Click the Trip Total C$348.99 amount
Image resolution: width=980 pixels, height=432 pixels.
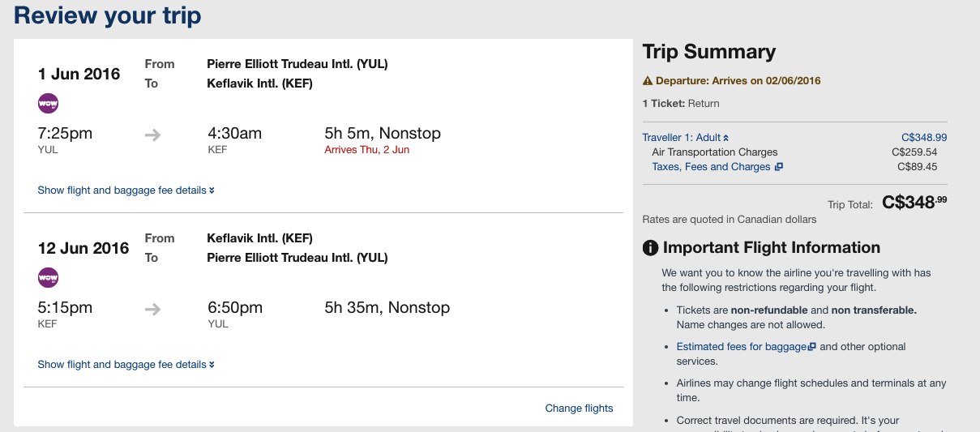point(914,203)
